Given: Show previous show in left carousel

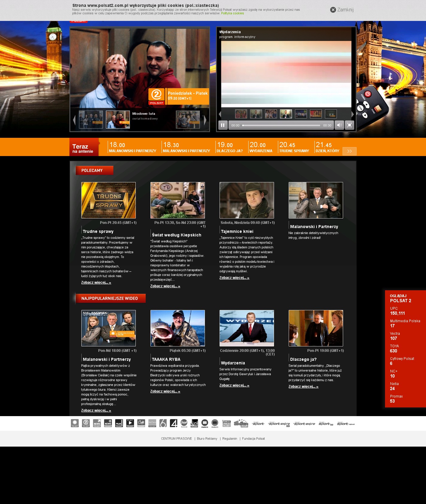Looking at the screenshot, I should click(x=74, y=120).
